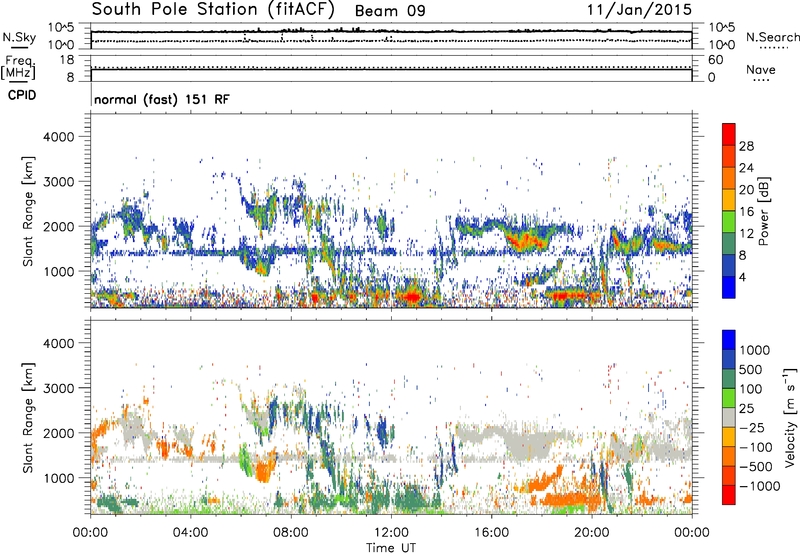Viewport: 800px width, 554px height.
Task: Click the power panel 'Slant Range [km]' label
Action: [x=28, y=211]
